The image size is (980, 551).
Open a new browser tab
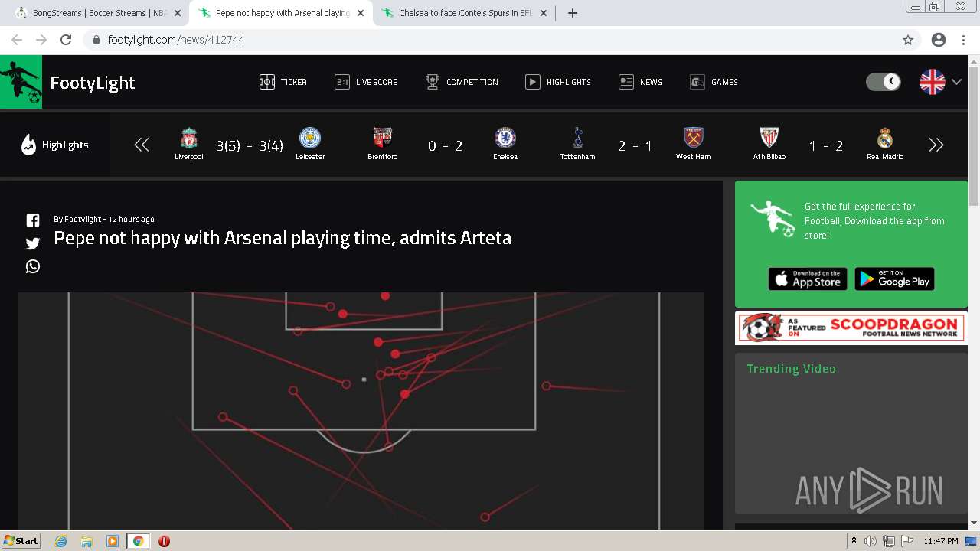pyautogui.click(x=573, y=13)
